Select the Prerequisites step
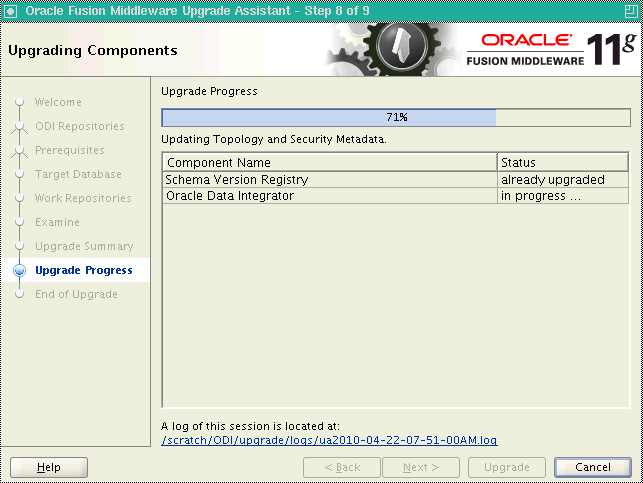This screenshot has width=643, height=483. point(70,150)
